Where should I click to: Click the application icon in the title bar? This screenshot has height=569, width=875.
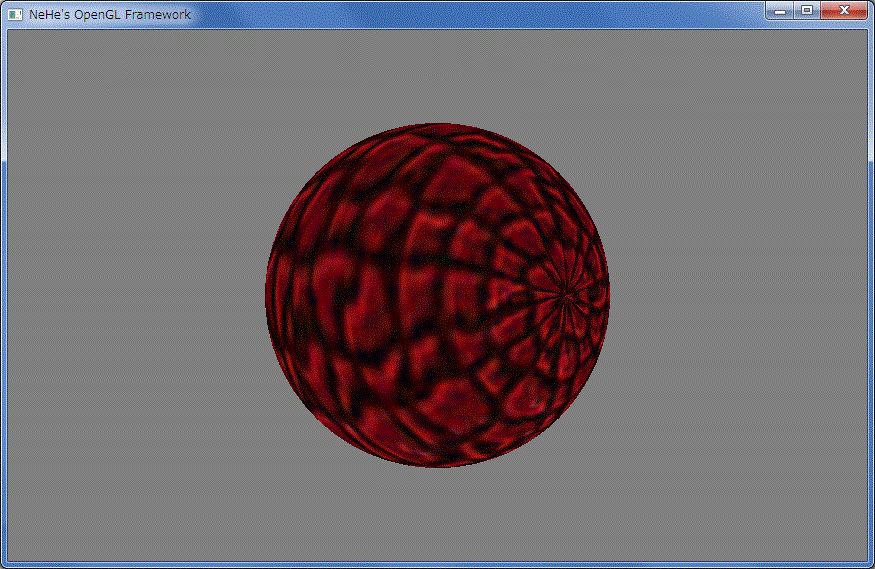click(15, 15)
